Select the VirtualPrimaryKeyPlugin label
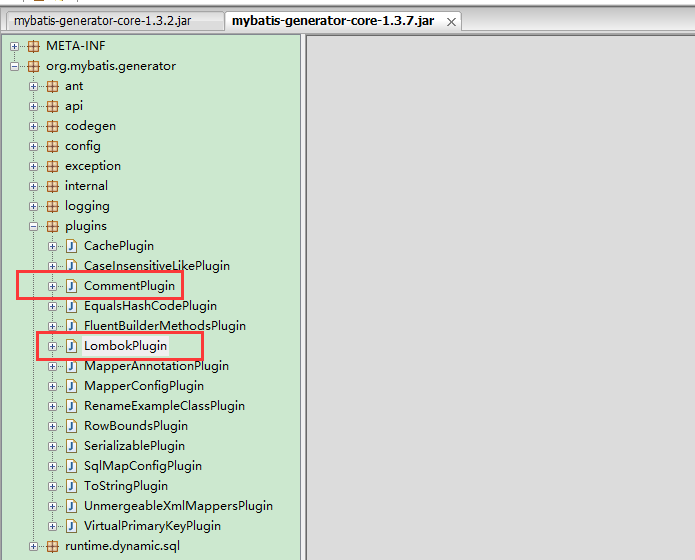Image resolution: width=695 pixels, height=560 pixels. (x=152, y=526)
